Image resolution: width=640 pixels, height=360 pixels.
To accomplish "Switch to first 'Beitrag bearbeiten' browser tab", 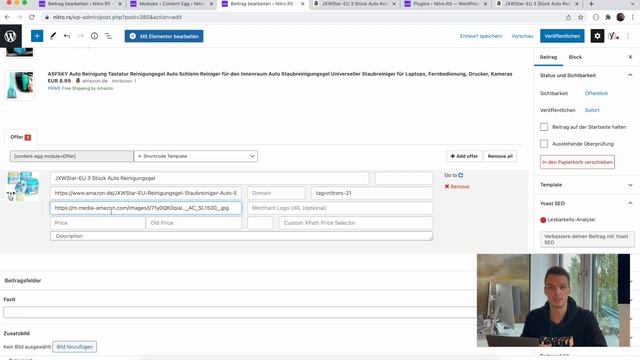I will 81,4.
